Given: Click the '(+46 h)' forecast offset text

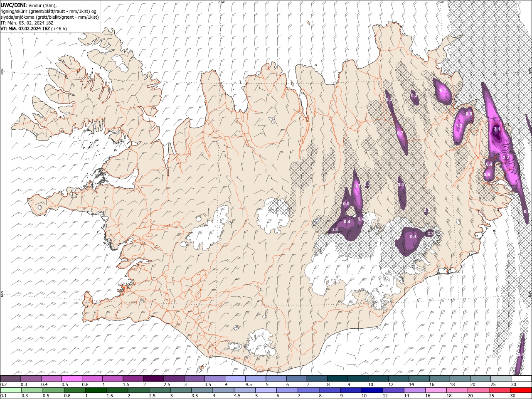Looking at the screenshot, I should tap(59, 29).
